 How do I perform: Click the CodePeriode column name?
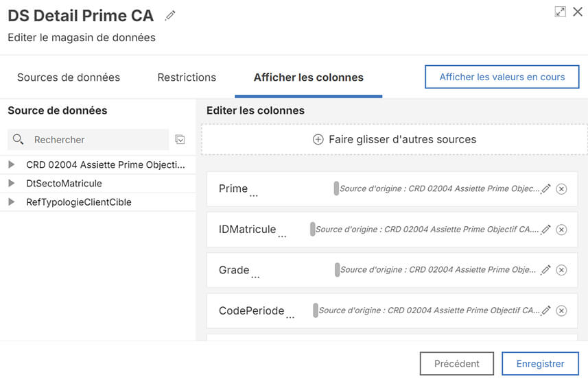252,310
